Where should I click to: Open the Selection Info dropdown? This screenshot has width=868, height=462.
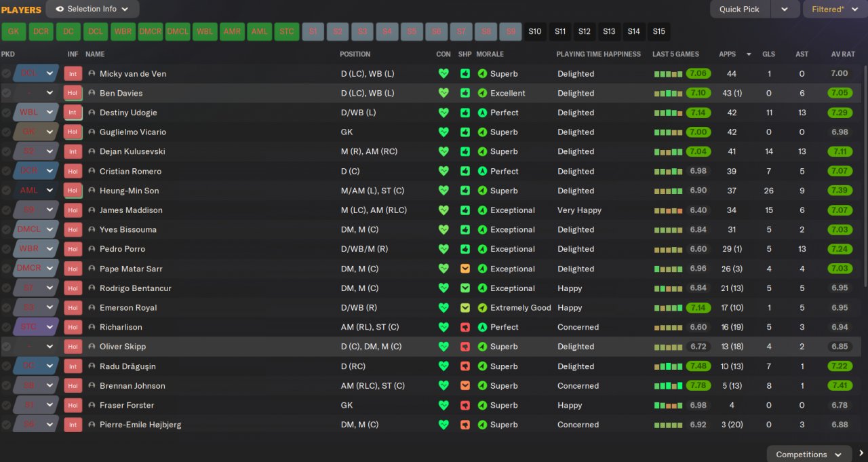coord(93,9)
